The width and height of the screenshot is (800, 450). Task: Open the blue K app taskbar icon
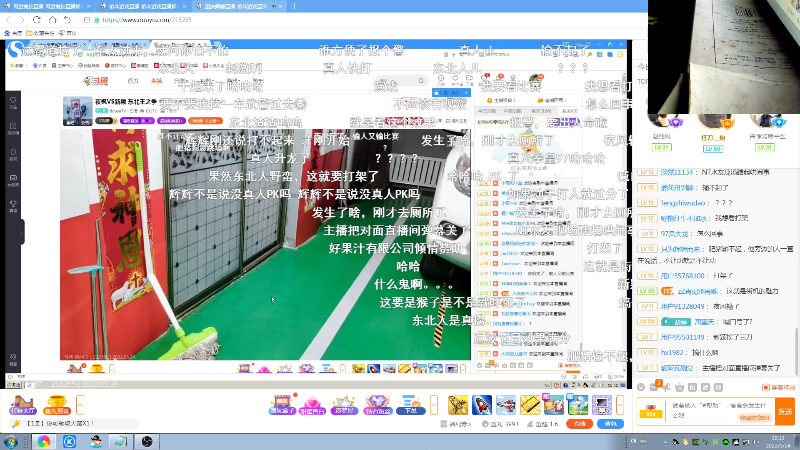click(x=69, y=441)
